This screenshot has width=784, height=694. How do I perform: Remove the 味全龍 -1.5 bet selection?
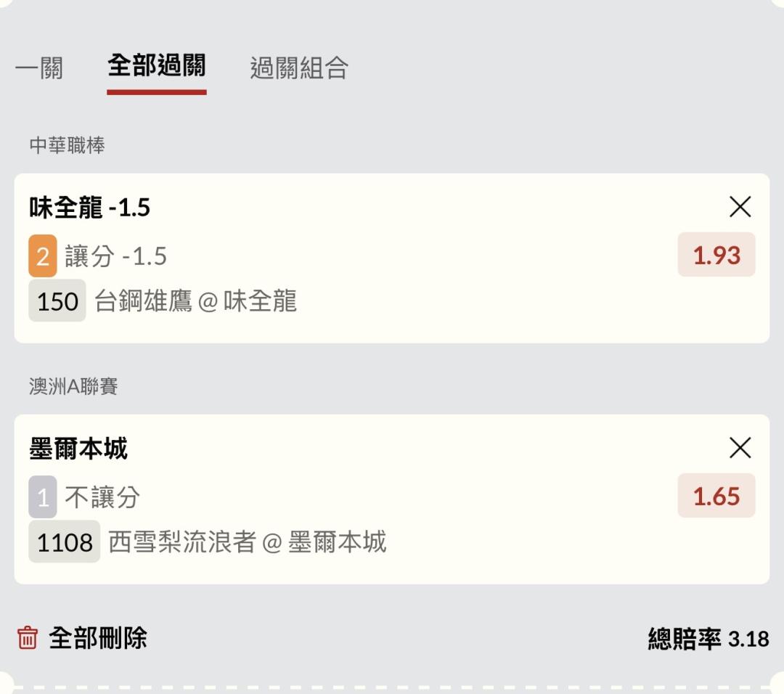[740, 208]
